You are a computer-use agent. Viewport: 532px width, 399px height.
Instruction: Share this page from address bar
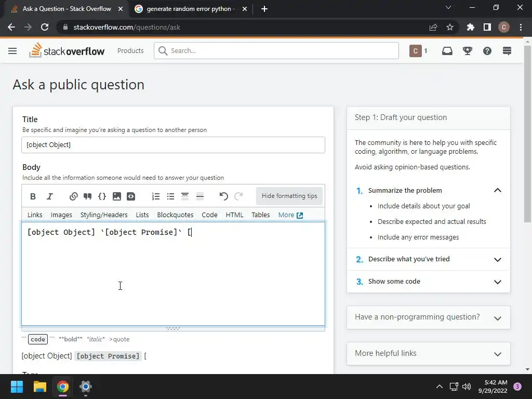click(x=433, y=27)
